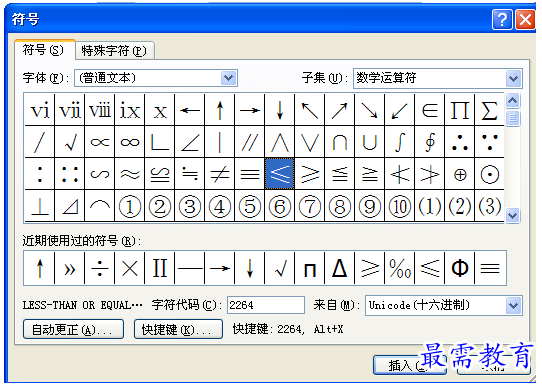The width and height of the screenshot is (542, 387).
Task: Open the font (字体) dropdown
Action: (x=228, y=78)
